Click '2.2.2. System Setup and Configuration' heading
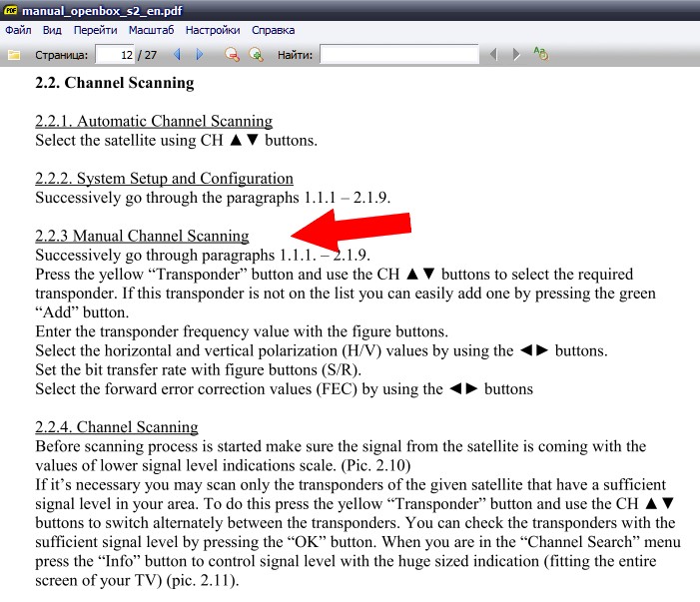 164,178
